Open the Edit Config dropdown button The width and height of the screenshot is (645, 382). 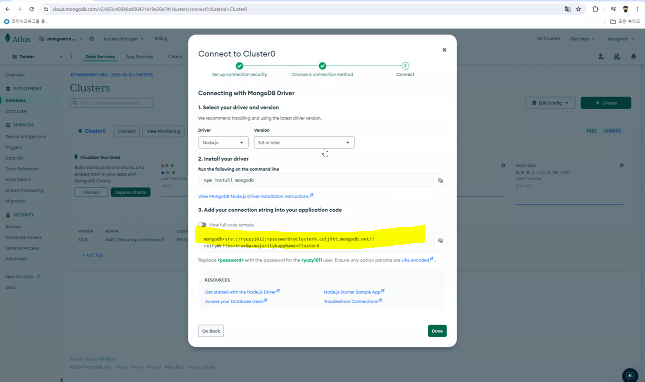[x=550, y=103]
